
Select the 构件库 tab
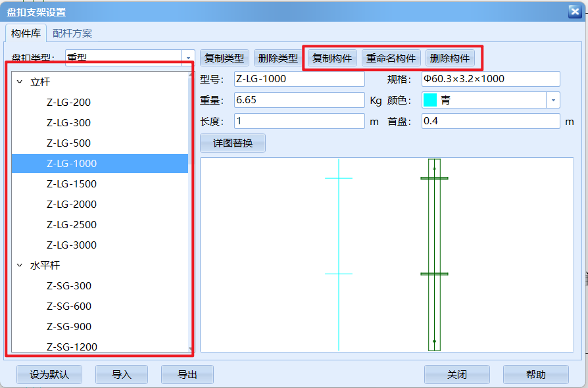tap(26, 33)
